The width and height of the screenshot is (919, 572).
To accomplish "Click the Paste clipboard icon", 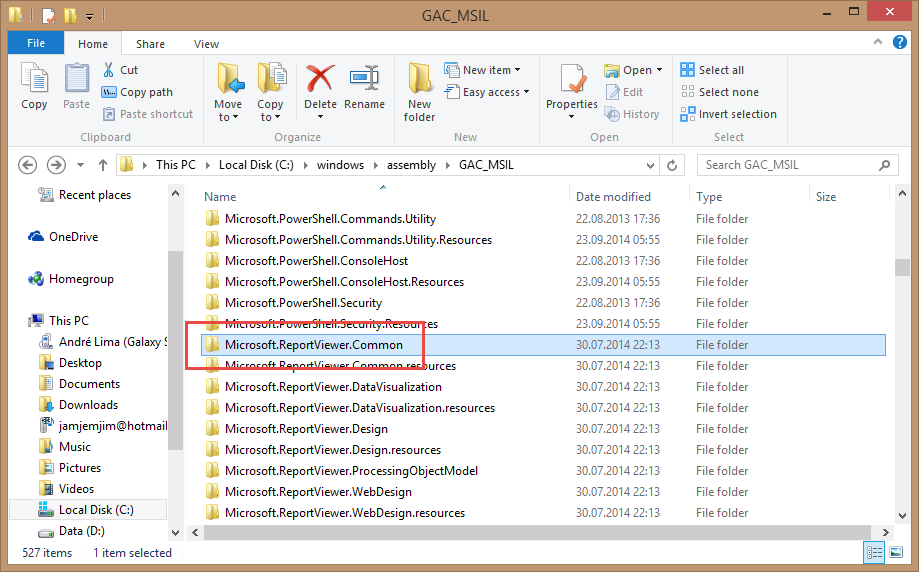I will [76, 79].
